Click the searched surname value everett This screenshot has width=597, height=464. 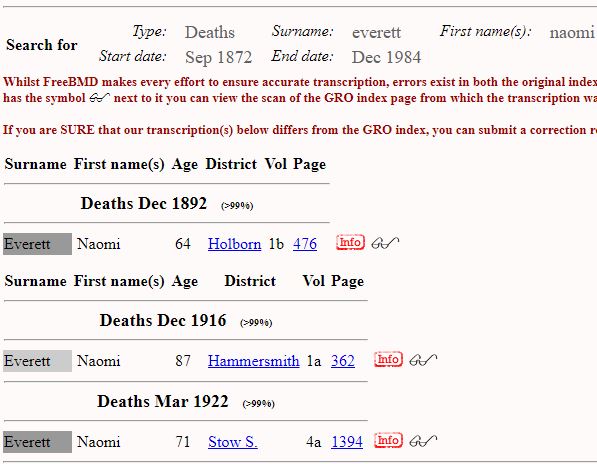[376, 32]
